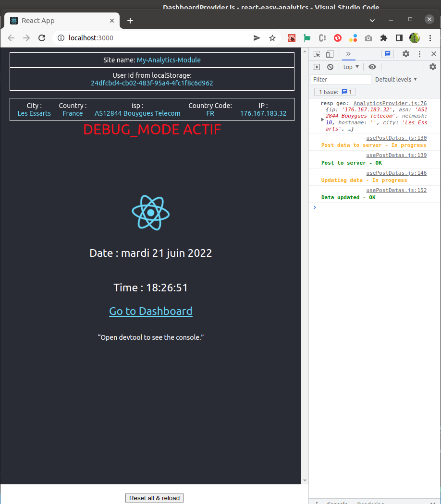Select the AS12844 Bouygues Telecom isp value
This screenshot has width=441, height=504.
[x=137, y=113]
